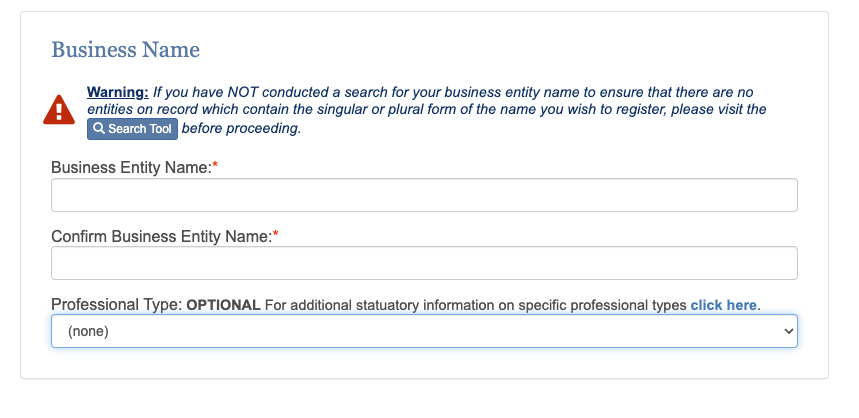Open the Professional Type dropdown
Screen dimensions: 859x418
coord(424,331)
